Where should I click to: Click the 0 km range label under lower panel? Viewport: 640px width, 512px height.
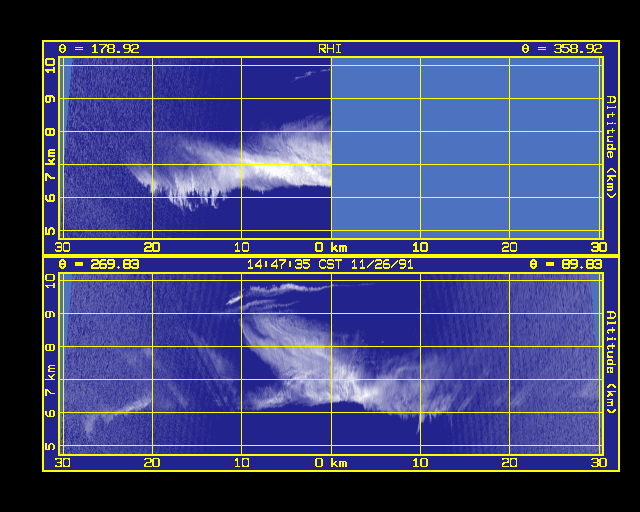click(x=331, y=463)
